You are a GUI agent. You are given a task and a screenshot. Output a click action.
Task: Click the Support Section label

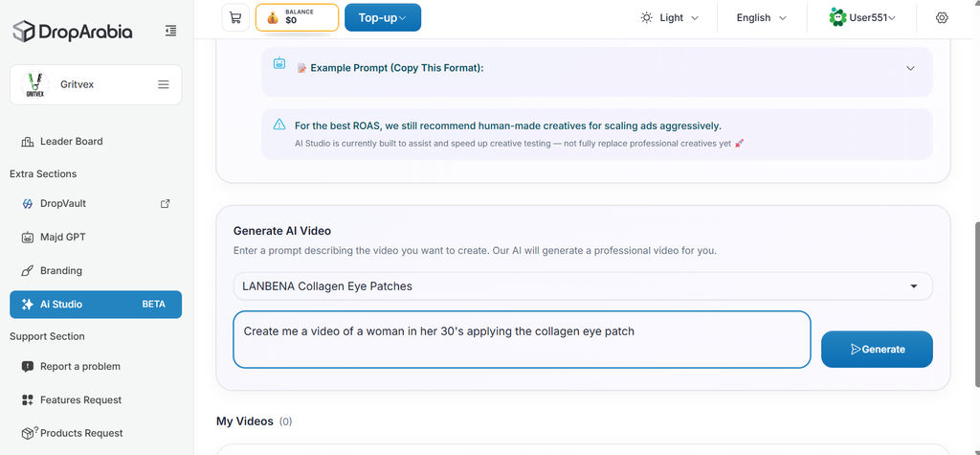coord(47,336)
